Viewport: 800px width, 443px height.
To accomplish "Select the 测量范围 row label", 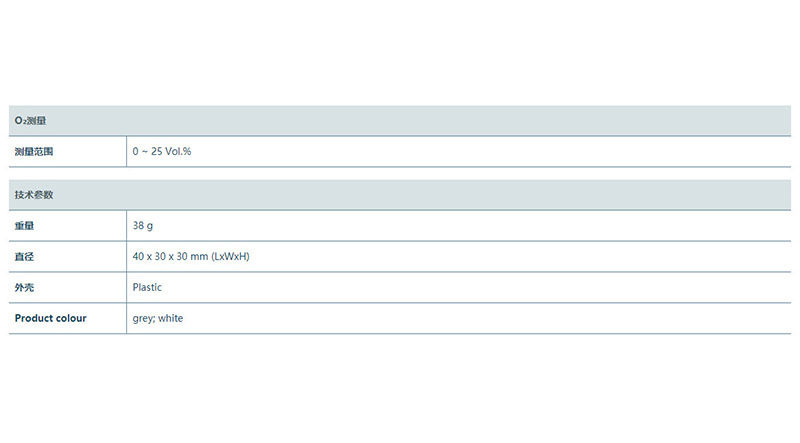I will (x=33, y=151).
